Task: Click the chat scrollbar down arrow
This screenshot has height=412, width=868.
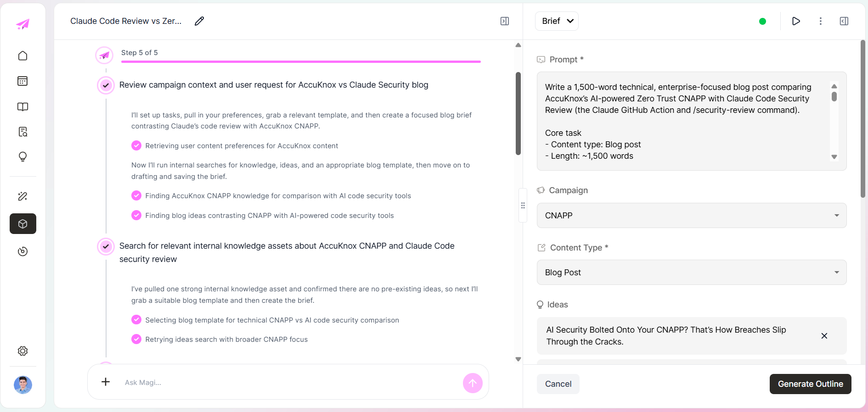Action: [x=518, y=359]
